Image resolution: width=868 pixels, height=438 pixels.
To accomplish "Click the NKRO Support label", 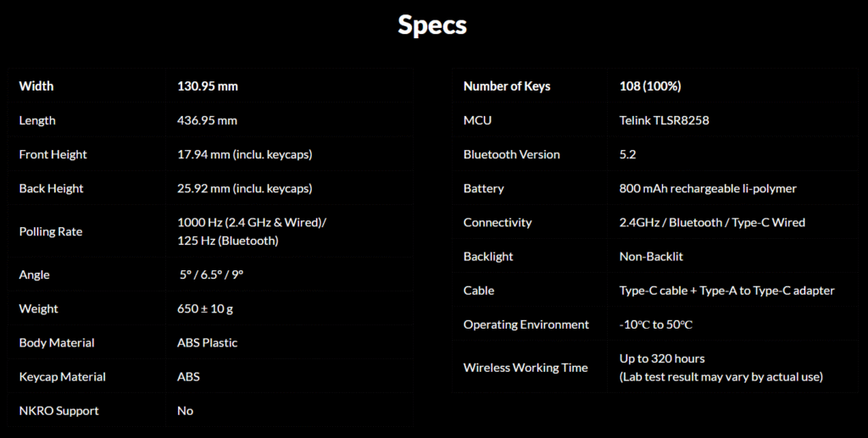I will pyautogui.click(x=58, y=411).
